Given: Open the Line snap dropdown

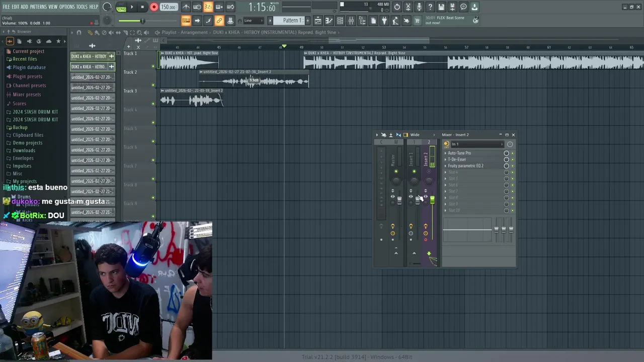Looking at the screenshot, I should pyautogui.click(x=254, y=21).
